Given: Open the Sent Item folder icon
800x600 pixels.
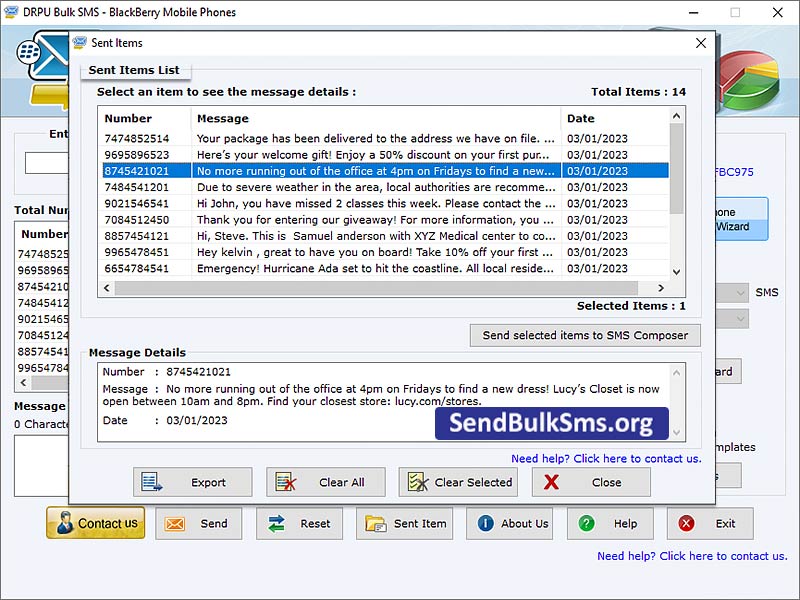Looking at the screenshot, I should (x=376, y=523).
